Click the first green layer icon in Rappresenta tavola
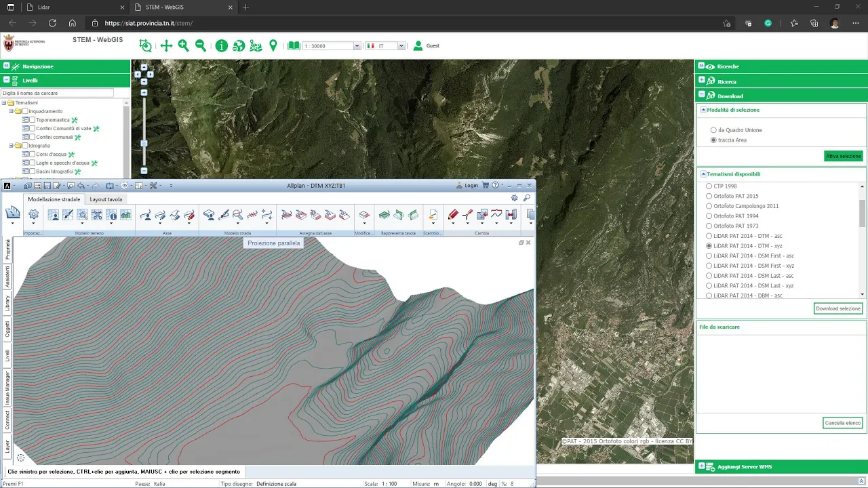 384,215
